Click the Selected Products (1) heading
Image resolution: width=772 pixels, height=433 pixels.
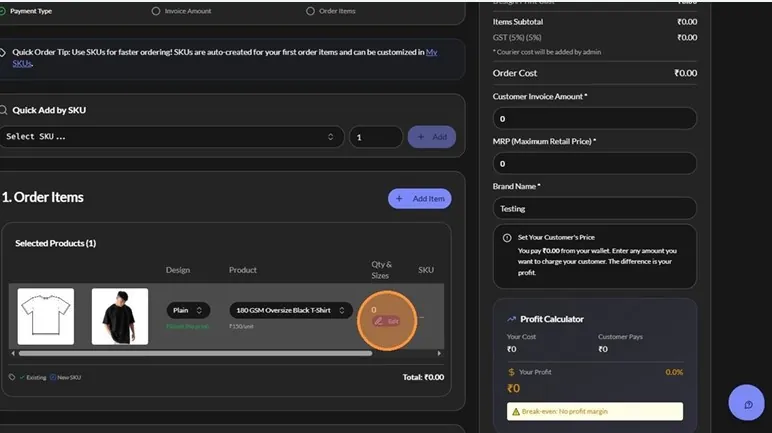(56, 243)
